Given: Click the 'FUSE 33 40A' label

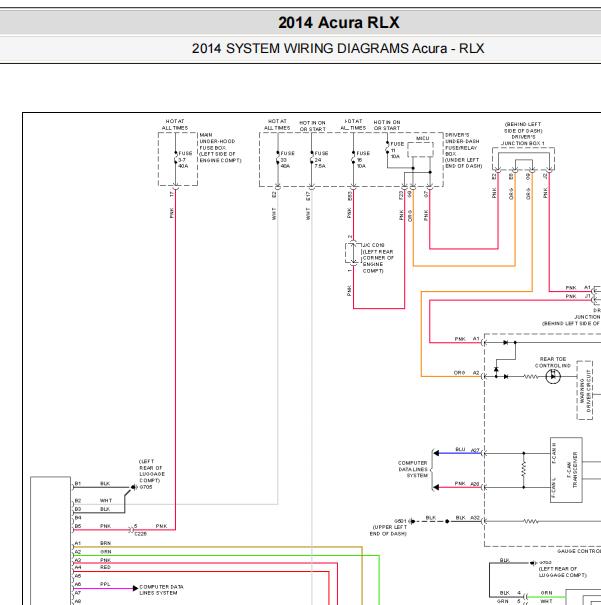Looking at the screenshot, I should click(287, 159).
